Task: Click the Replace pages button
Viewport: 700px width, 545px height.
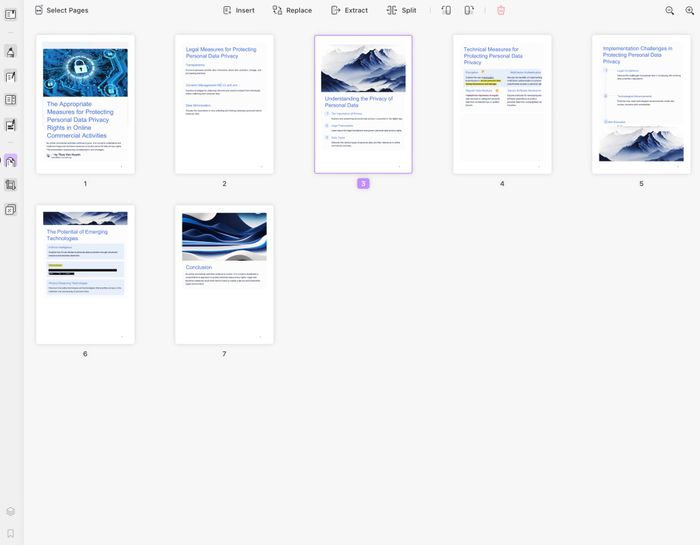Action: (x=292, y=10)
